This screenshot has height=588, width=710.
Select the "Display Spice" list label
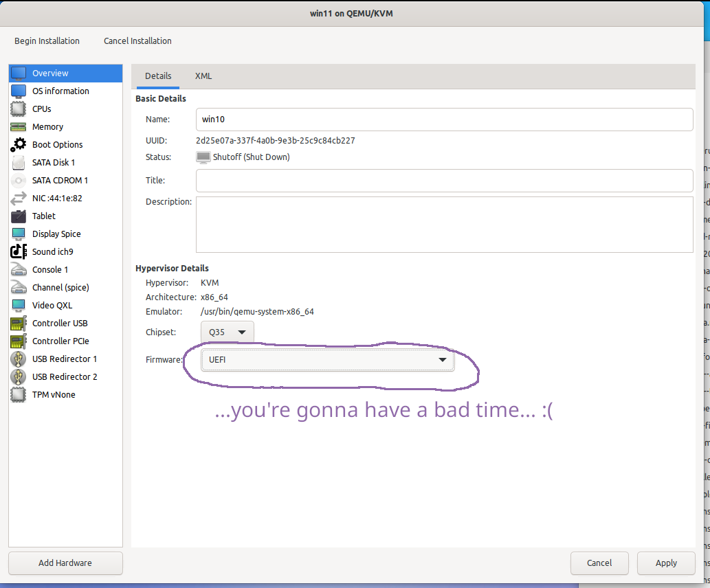pos(56,234)
